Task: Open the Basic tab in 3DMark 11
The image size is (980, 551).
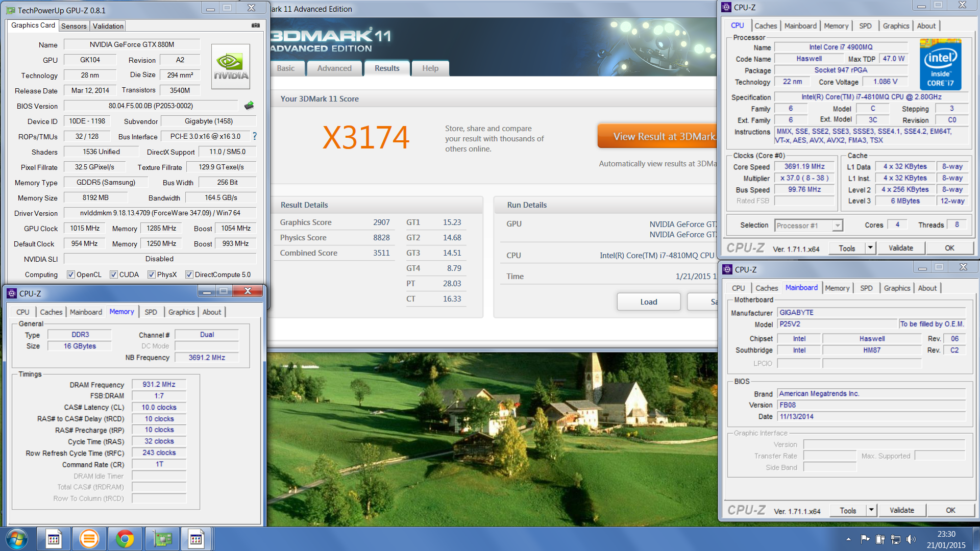Action: click(286, 68)
